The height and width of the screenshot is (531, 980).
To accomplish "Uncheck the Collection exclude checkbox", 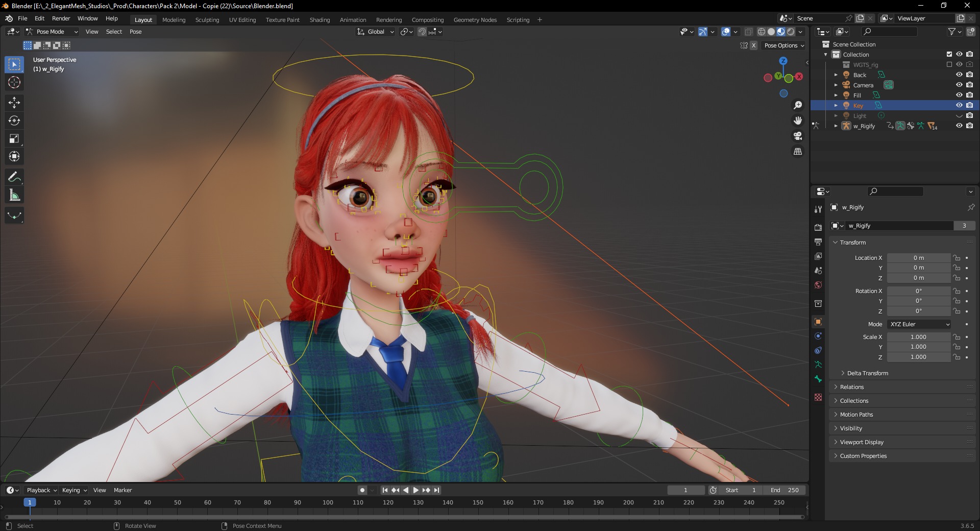I will (949, 54).
